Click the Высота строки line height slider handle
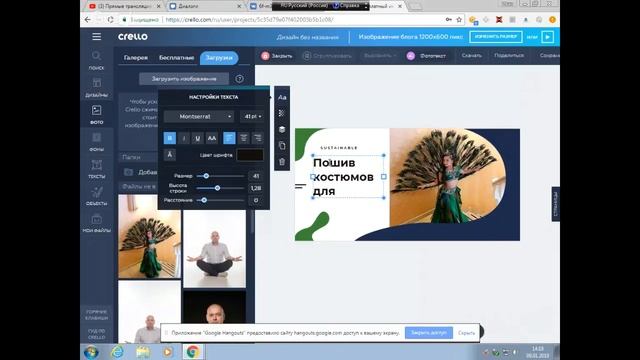Viewport: 640px width, 360px height. point(218,188)
